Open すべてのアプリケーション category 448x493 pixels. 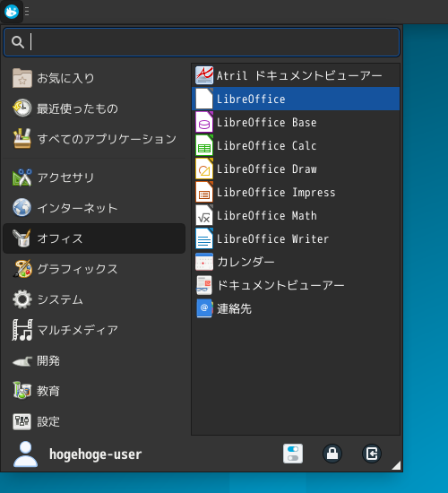94,139
